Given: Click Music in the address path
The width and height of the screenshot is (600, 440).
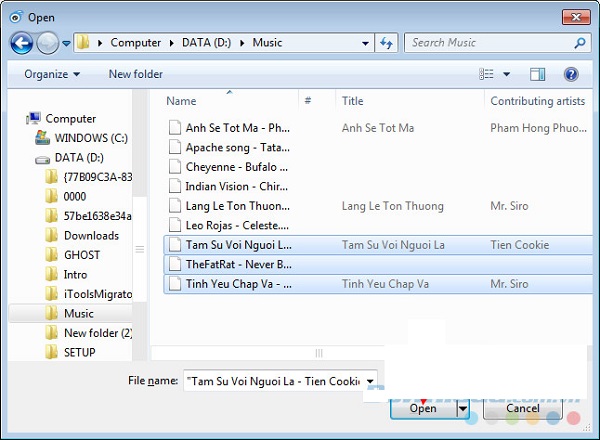Looking at the screenshot, I should (x=267, y=42).
